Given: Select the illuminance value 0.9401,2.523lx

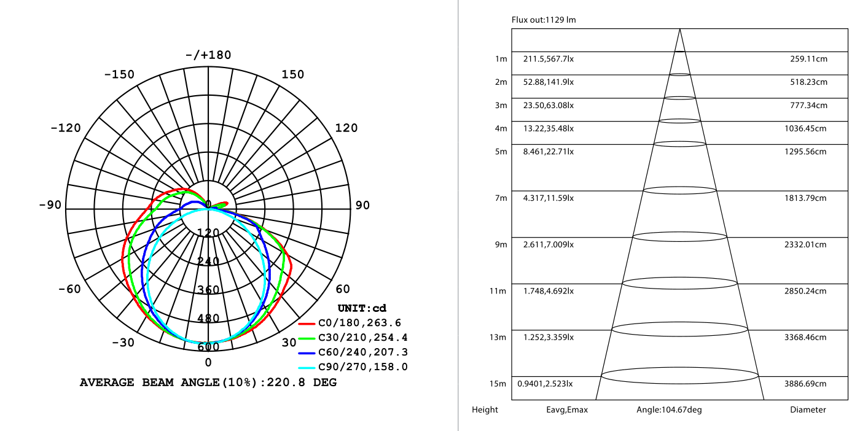Looking at the screenshot, I should 545,384.
